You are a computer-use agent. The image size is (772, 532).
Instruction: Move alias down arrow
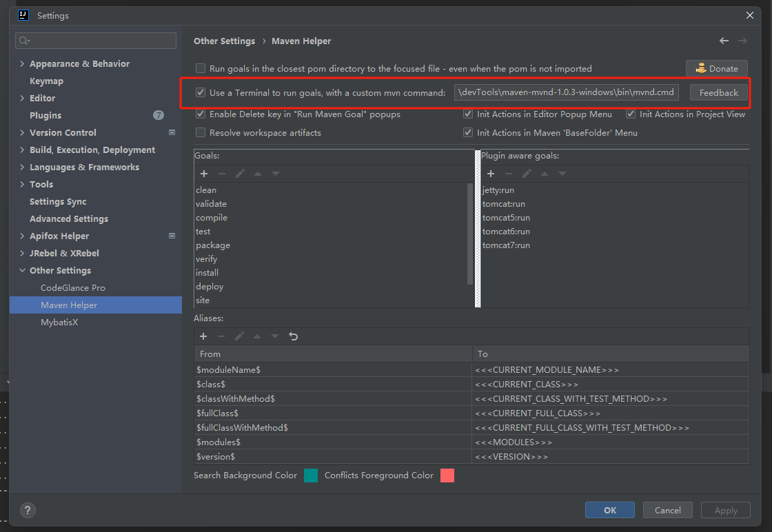pos(275,336)
